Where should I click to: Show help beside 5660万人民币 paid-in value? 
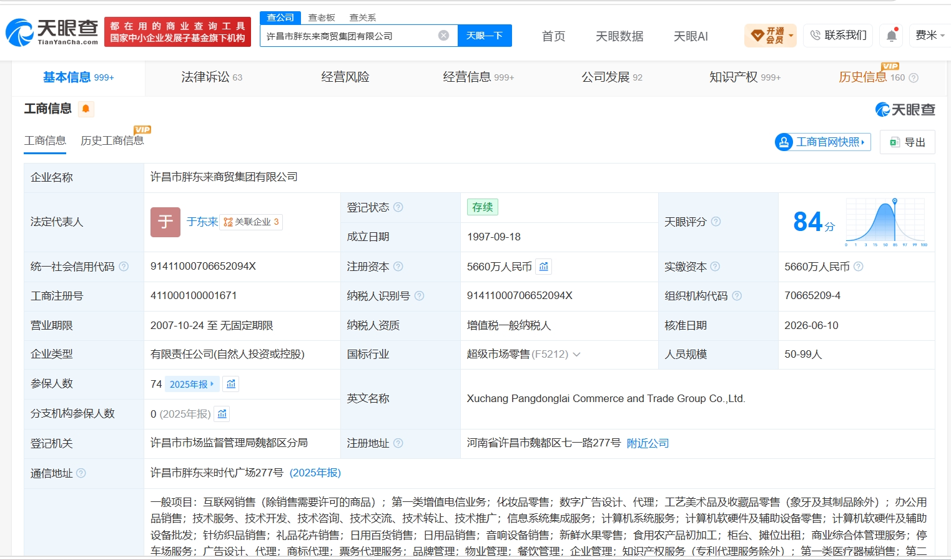pyautogui.click(x=859, y=267)
